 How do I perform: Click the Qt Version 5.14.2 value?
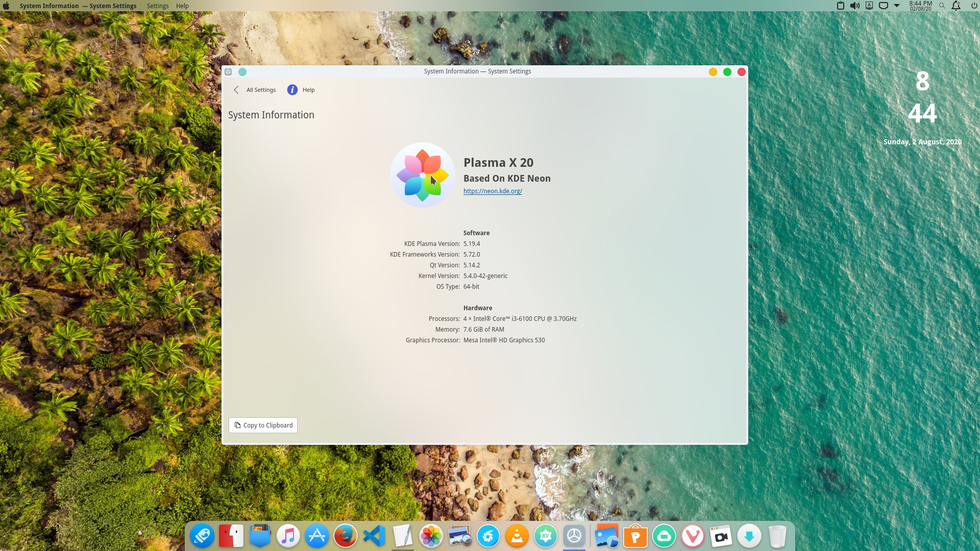point(472,265)
